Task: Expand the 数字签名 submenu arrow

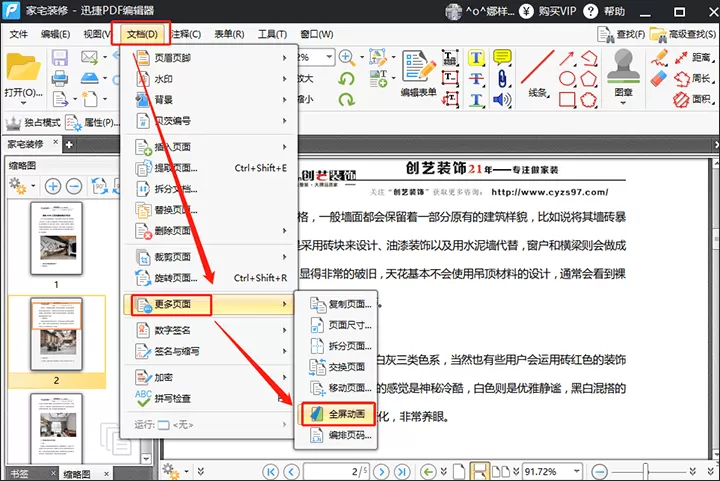Action: pyautogui.click(x=285, y=330)
